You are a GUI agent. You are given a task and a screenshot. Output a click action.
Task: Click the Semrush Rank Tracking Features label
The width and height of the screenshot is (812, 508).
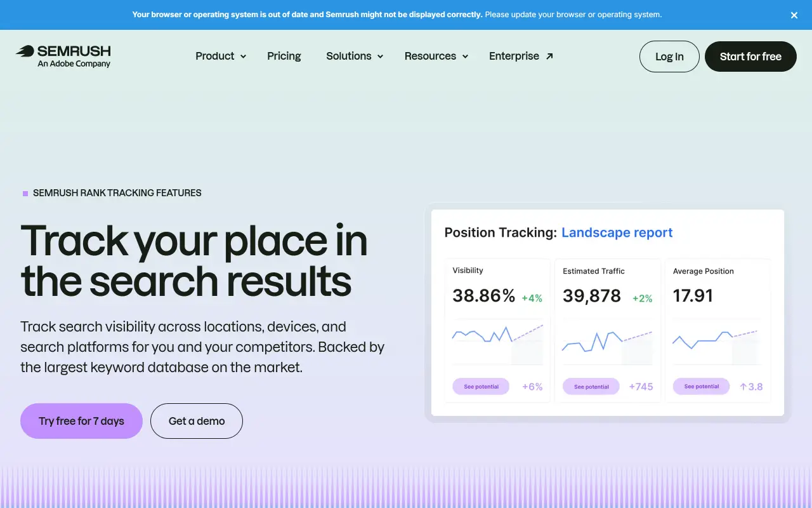tap(117, 193)
